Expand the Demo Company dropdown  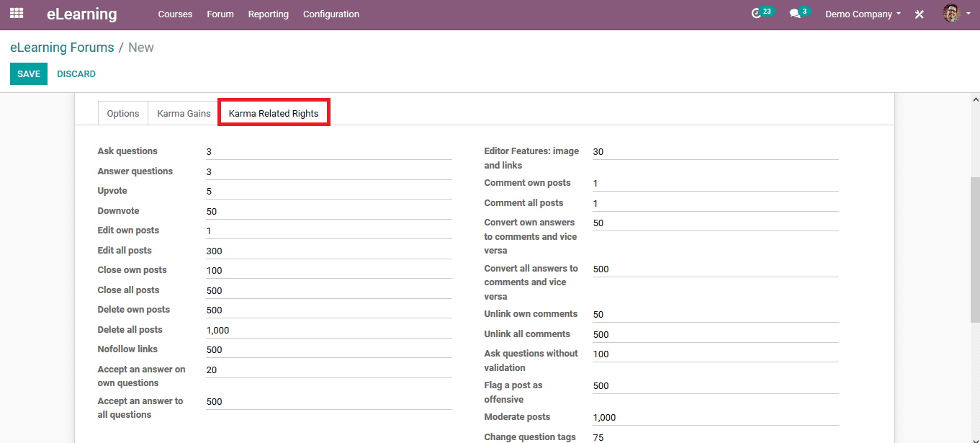[863, 14]
